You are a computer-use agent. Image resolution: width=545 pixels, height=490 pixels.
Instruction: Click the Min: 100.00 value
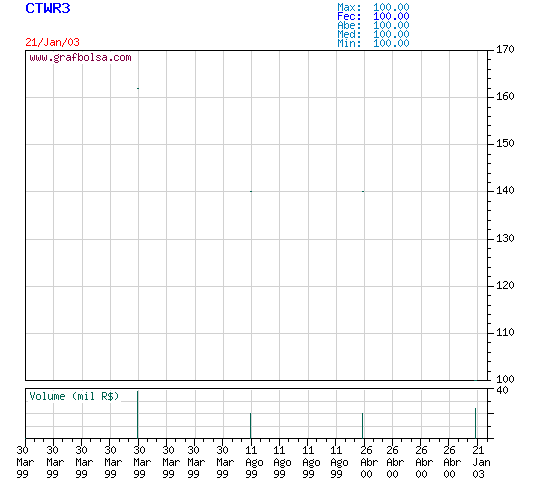pos(373,43)
